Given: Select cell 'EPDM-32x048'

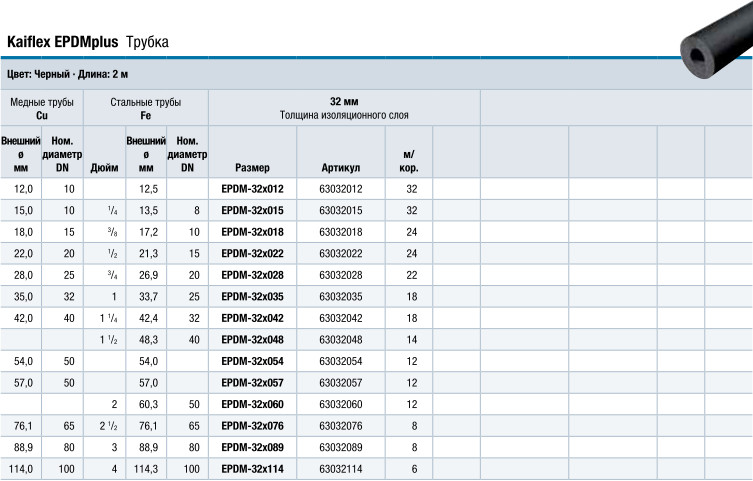Looking at the screenshot, I should pos(252,340).
